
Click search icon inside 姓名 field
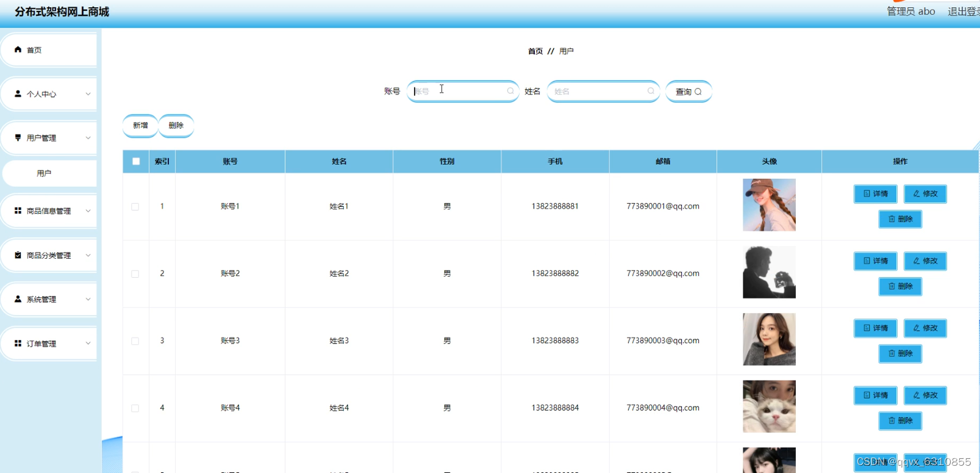coord(651,91)
